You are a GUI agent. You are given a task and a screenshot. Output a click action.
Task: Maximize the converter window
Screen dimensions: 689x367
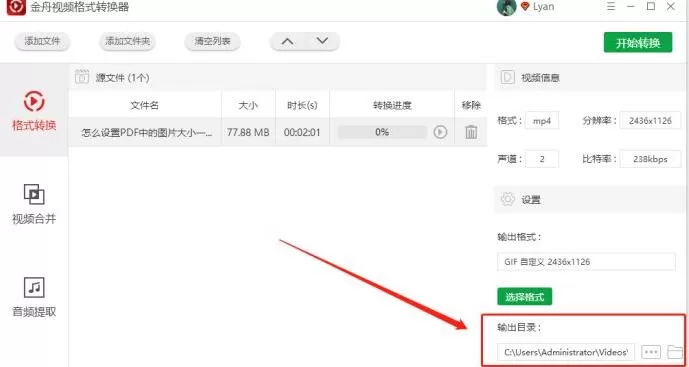(651, 7)
